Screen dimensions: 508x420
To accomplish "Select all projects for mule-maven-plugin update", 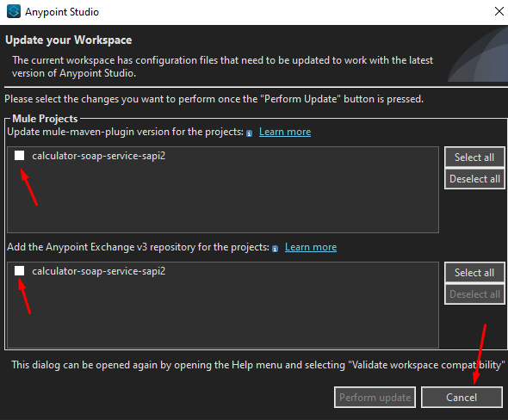I will 474,157.
